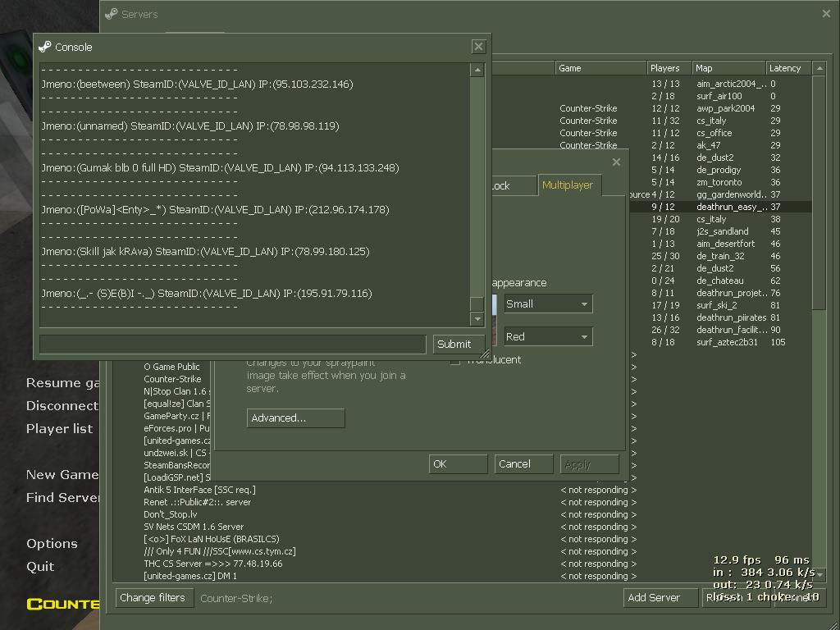This screenshot has width=840, height=630.
Task: Confirm Options dialog with OK
Action: 458,464
